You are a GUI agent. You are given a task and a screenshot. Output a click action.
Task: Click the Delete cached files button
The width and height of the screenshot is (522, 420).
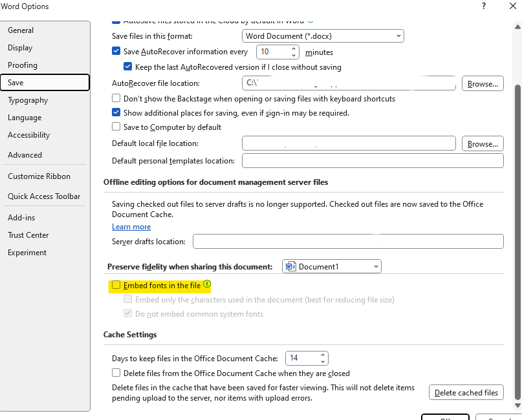(x=466, y=392)
